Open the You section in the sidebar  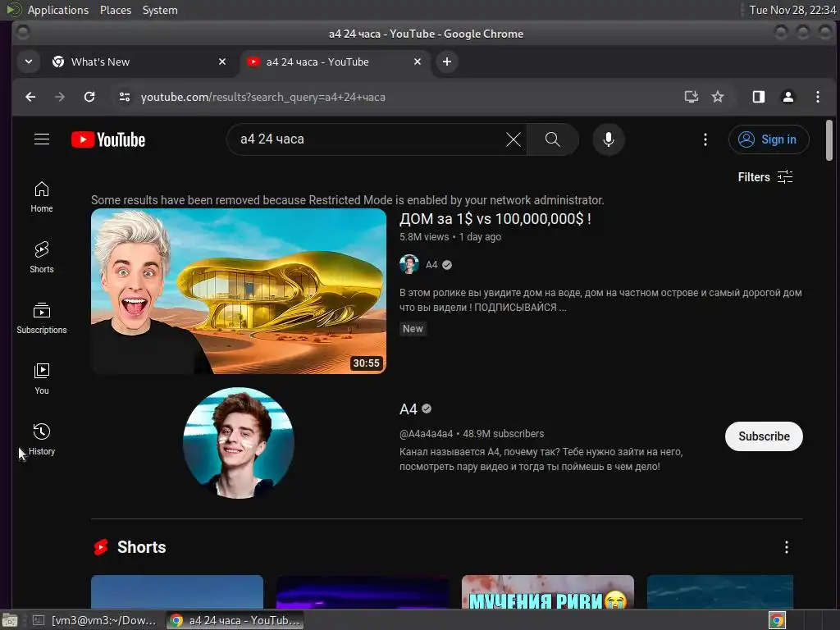(x=42, y=379)
